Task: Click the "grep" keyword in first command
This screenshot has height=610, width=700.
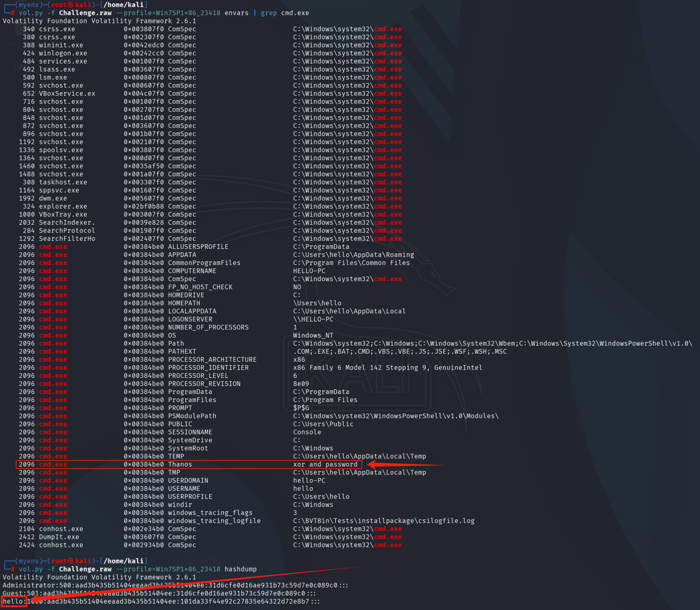Action: pos(269,13)
